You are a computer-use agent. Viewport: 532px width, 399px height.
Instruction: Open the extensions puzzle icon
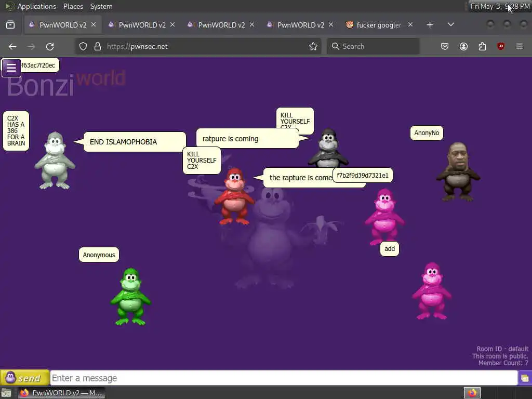(x=482, y=46)
